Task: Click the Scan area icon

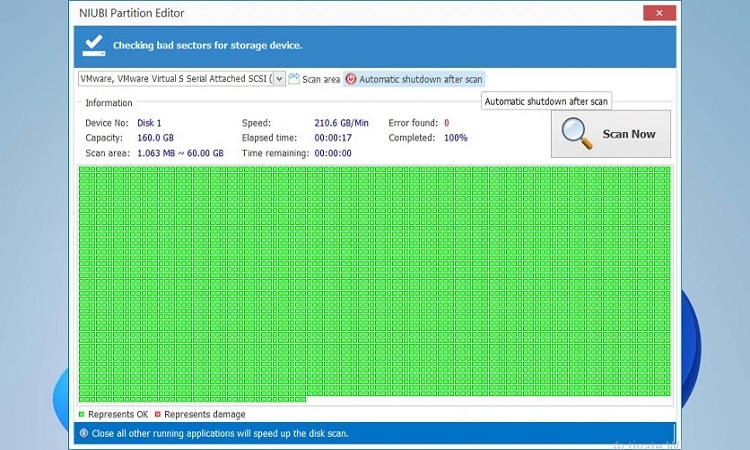Action: [294, 78]
